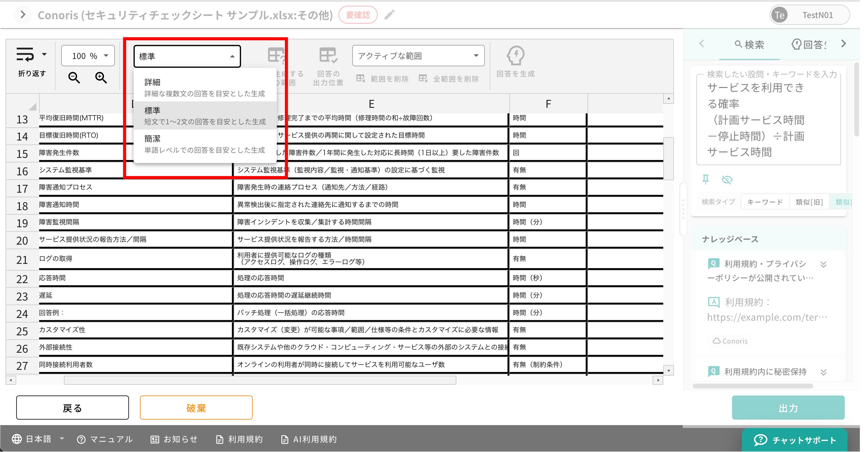868x452 pixels.
Task: Click the spreadsheet horizontal scrollbar
Action: tap(260, 380)
